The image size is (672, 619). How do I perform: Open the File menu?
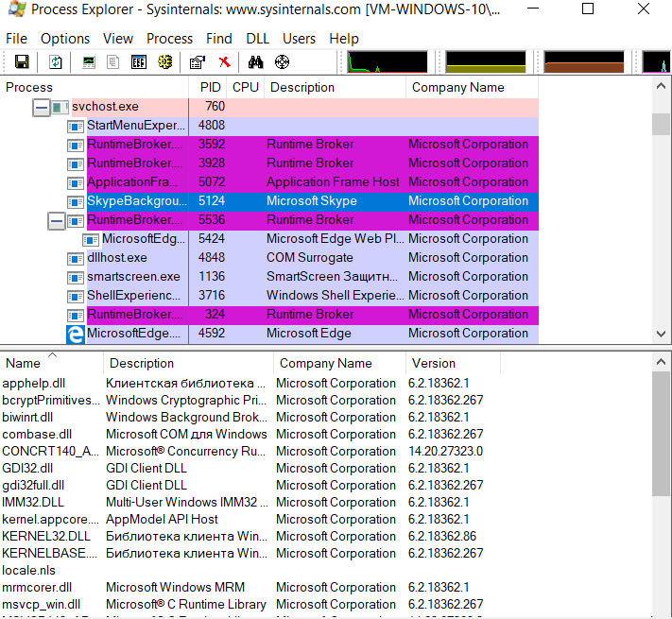[x=16, y=39]
